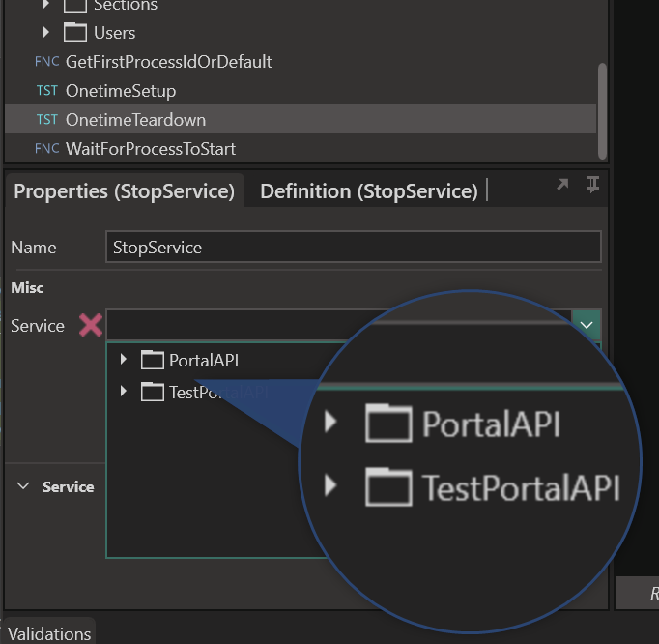Select the PortalAPI entry label
The width and height of the screenshot is (659, 644).
point(203,361)
